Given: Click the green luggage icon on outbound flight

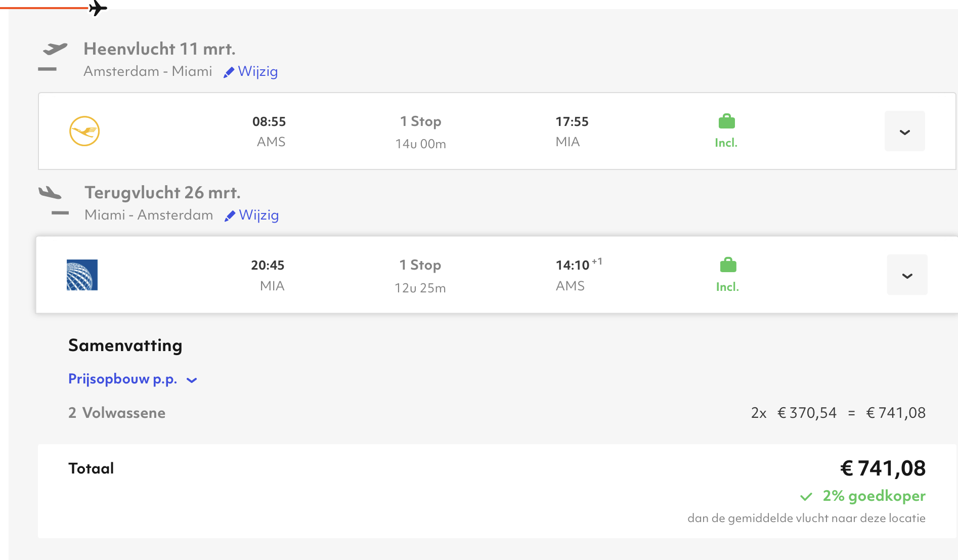Looking at the screenshot, I should 726,121.
